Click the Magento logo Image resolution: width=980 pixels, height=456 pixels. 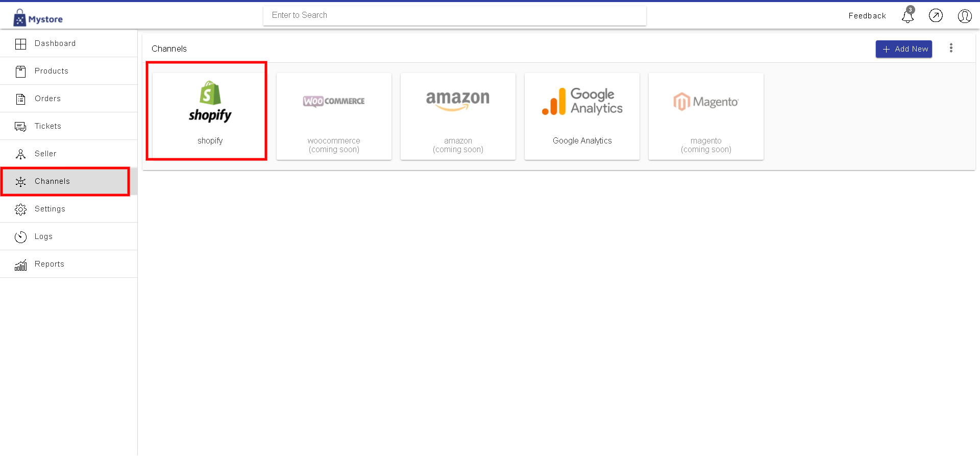point(706,102)
